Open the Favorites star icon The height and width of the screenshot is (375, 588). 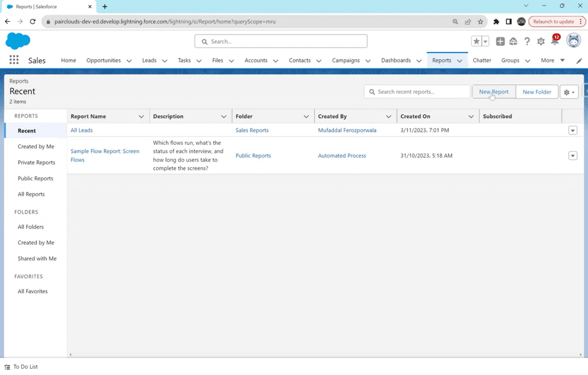476,41
